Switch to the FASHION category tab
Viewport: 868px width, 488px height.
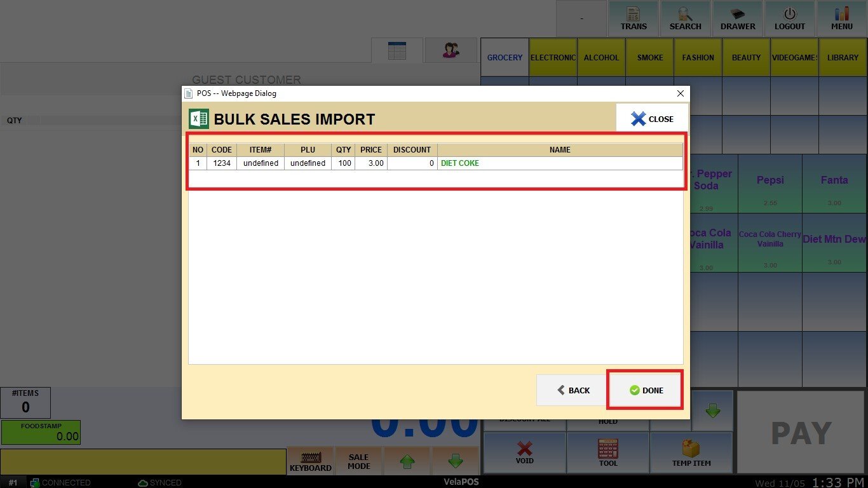pyautogui.click(x=698, y=57)
